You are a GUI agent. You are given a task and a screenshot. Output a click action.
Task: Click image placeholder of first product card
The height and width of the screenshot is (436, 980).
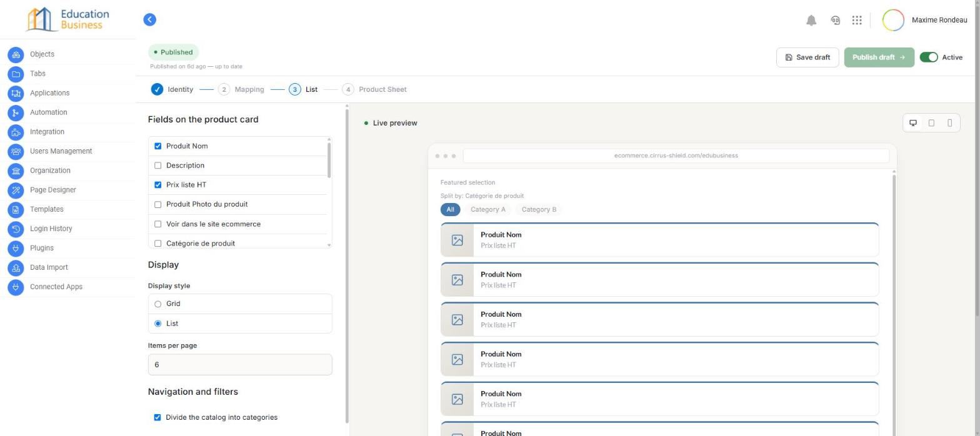(457, 240)
